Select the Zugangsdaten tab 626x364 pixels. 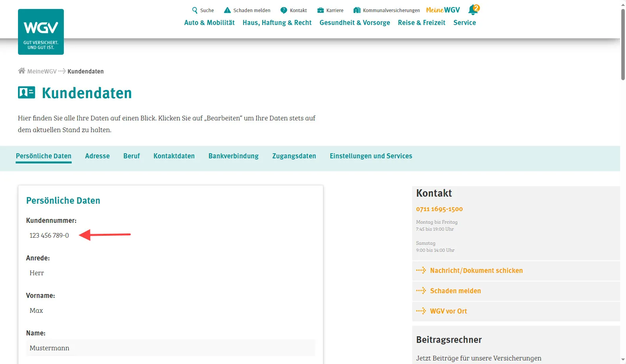click(x=294, y=156)
